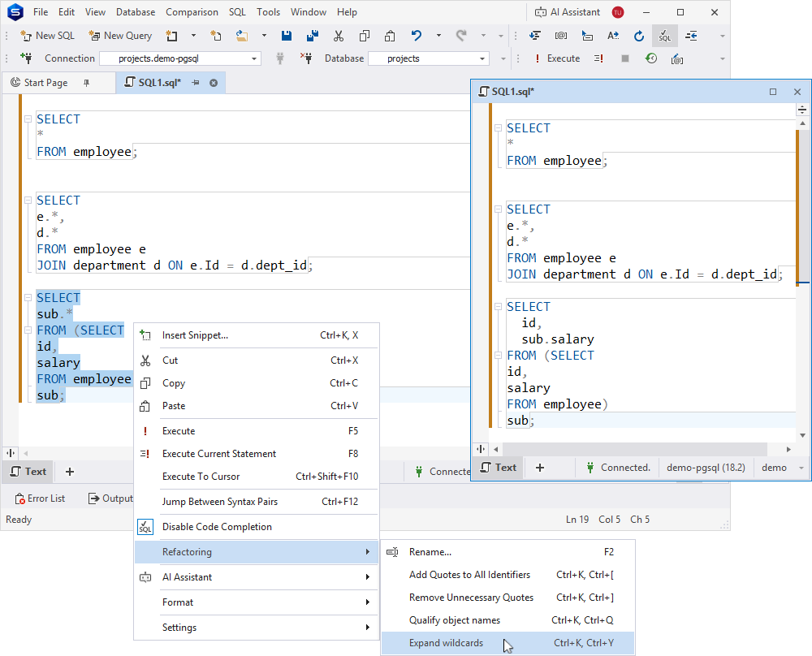Open the Comparison menu
The height and width of the screenshot is (656, 812).
[192, 12]
